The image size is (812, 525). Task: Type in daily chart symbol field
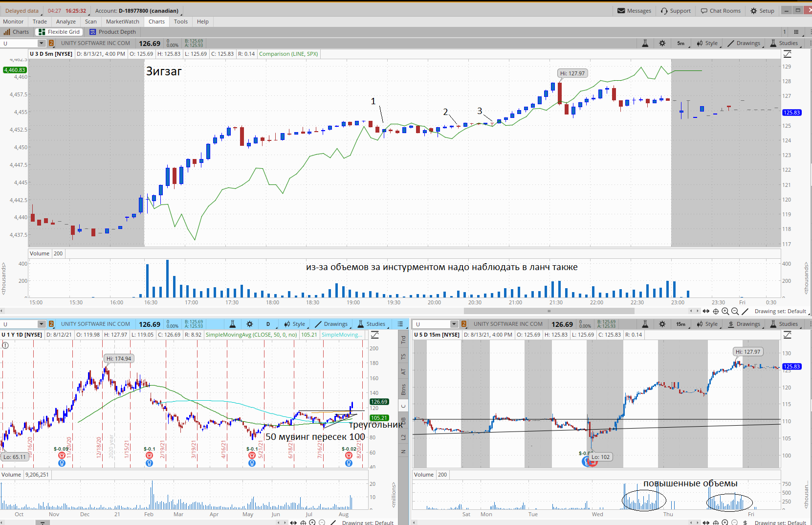[19, 324]
